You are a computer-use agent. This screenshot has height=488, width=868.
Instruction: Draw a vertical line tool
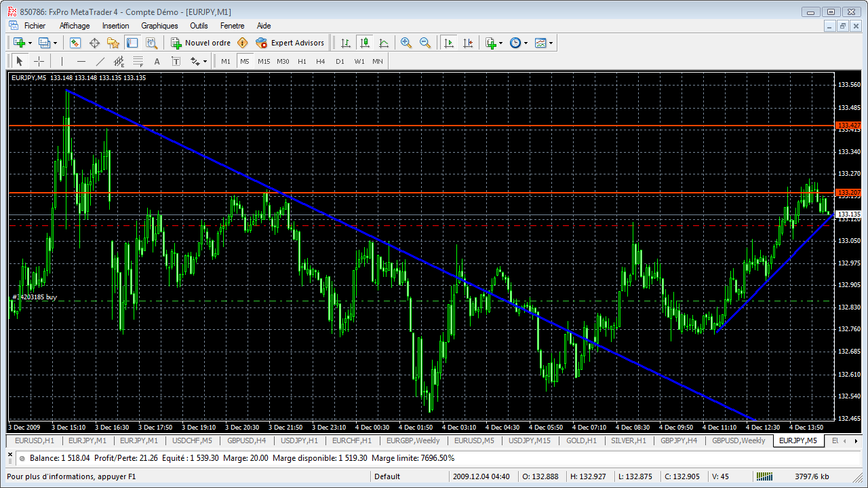click(62, 61)
